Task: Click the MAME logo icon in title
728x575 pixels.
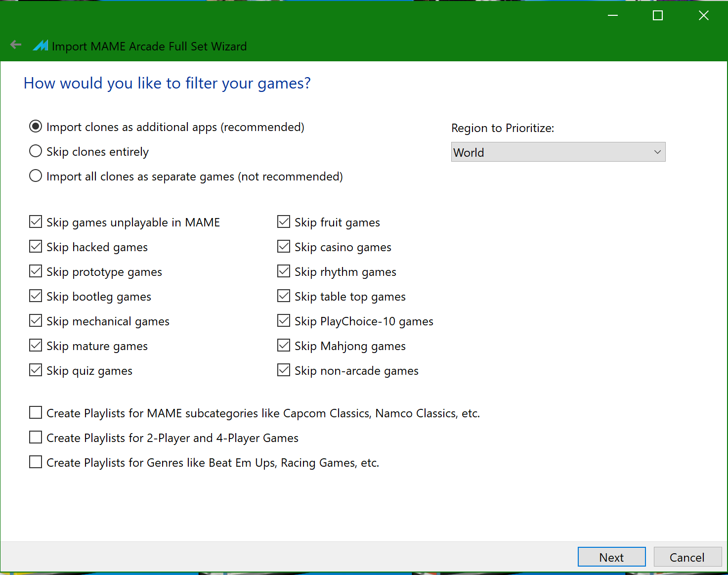Action: tap(41, 45)
